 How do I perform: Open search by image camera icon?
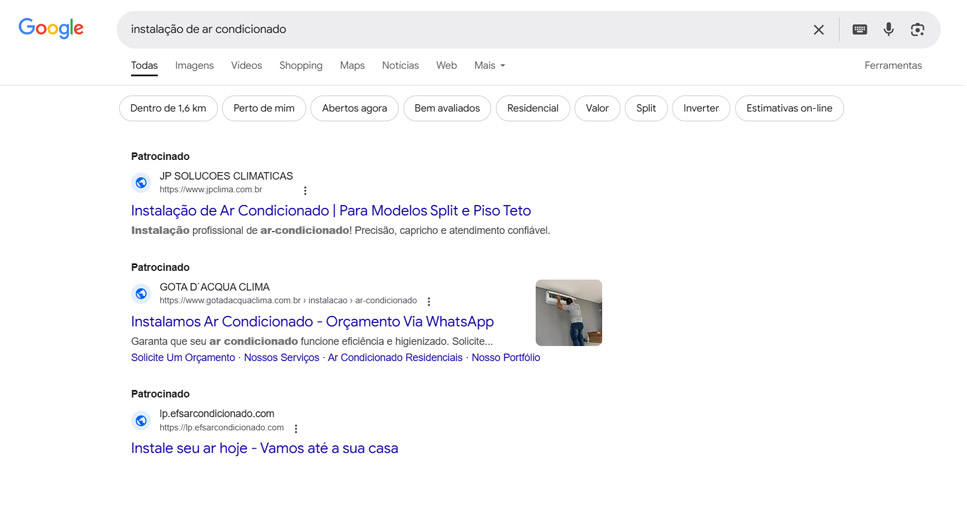point(917,30)
